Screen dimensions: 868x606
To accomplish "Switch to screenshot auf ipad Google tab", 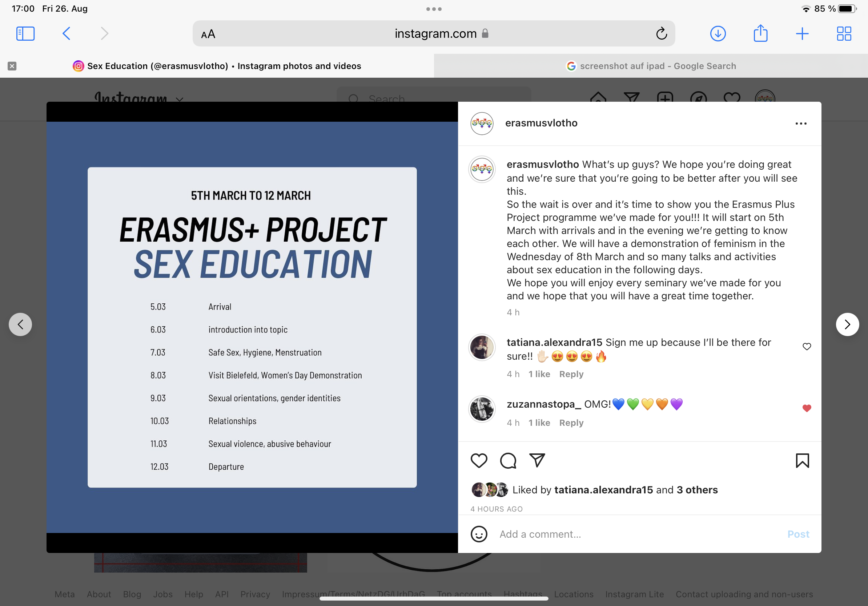I will pos(651,66).
